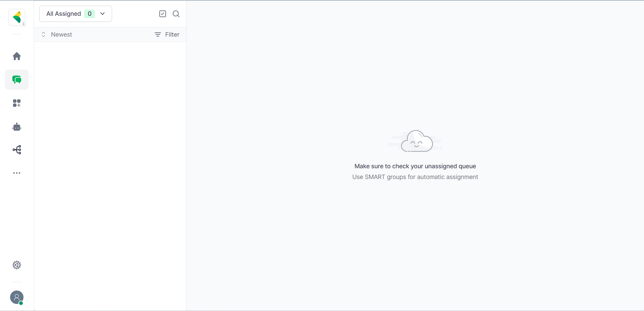Open user profile avatar menu
The height and width of the screenshot is (311, 644).
click(x=16, y=297)
